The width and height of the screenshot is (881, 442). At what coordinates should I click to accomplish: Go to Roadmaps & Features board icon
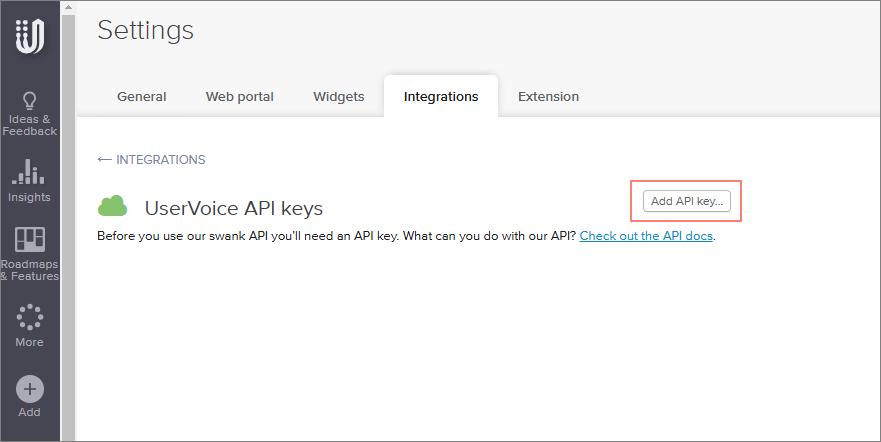[x=30, y=240]
